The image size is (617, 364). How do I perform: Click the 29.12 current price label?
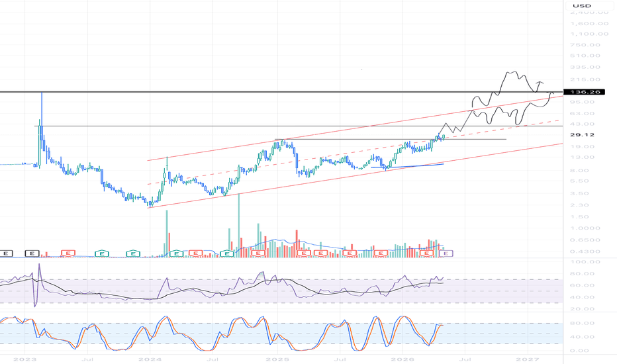(582, 134)
